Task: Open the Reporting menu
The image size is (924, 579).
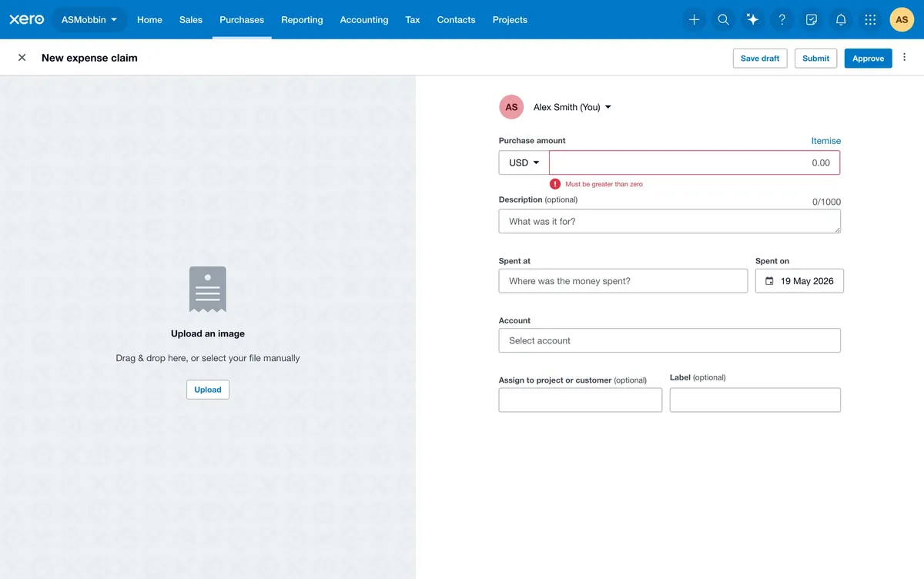Action: 302,19
